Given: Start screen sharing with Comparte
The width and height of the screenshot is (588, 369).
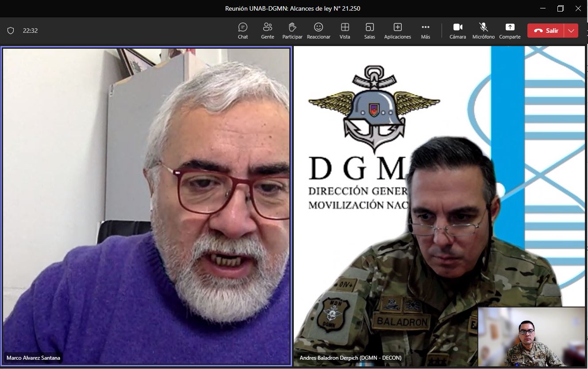Looking at the screenshot, I should 510,31.
